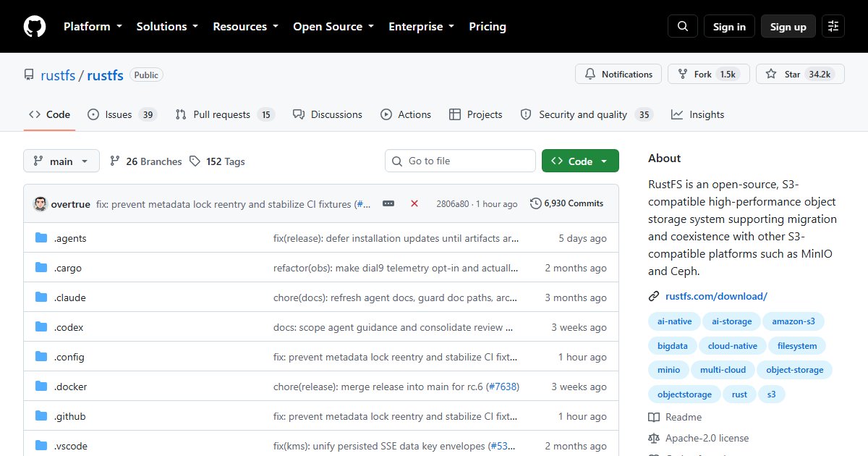Switch to the Discussions tab
This screenshot has height=456, width=868.
pyautogui.click(x=327, y=114)
